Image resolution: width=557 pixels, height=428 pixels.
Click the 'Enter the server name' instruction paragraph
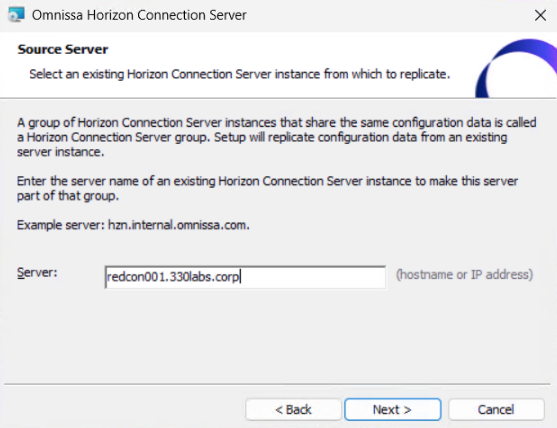(267, 188)
